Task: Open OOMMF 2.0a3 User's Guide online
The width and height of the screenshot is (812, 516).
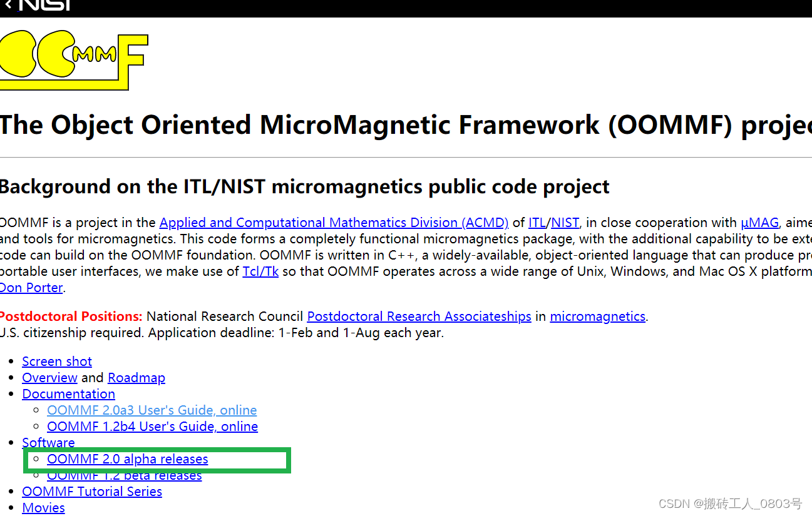Action: point(152,410)
